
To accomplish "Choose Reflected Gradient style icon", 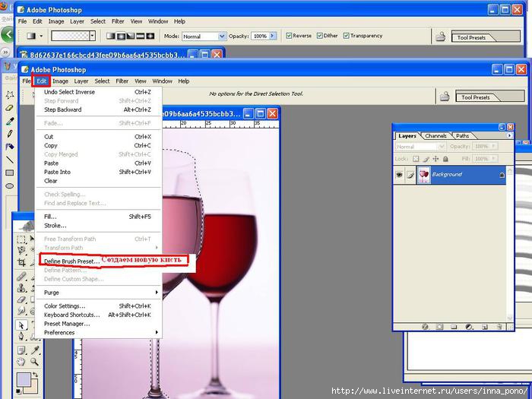I will pyautogui.click(x=140, y=36).
